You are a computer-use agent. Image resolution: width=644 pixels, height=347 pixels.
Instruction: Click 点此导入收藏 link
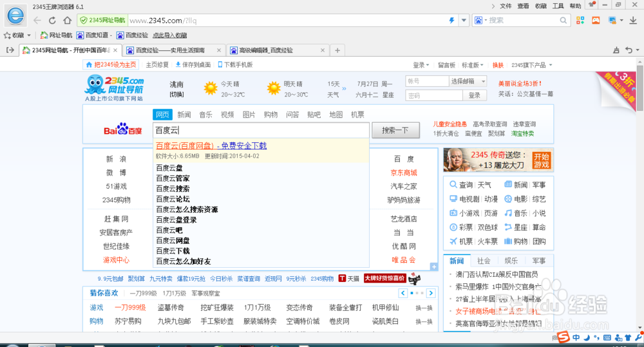click(169, 35)
